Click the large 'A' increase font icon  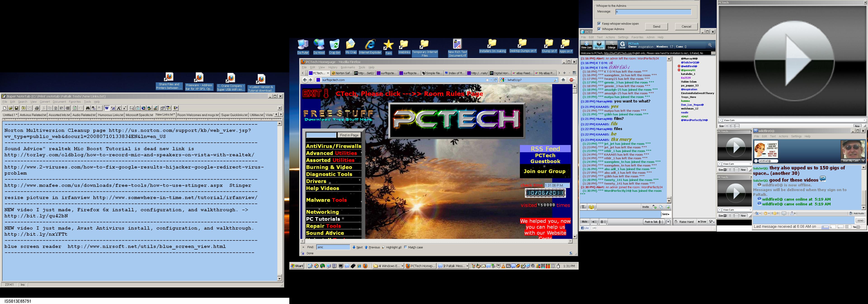(x=119, y=108)
